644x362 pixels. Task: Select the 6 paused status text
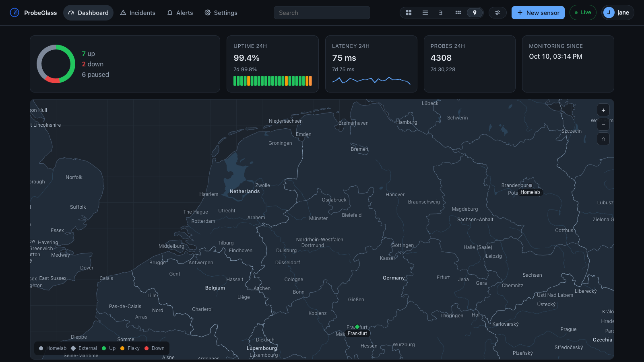(x=95, y=74)
